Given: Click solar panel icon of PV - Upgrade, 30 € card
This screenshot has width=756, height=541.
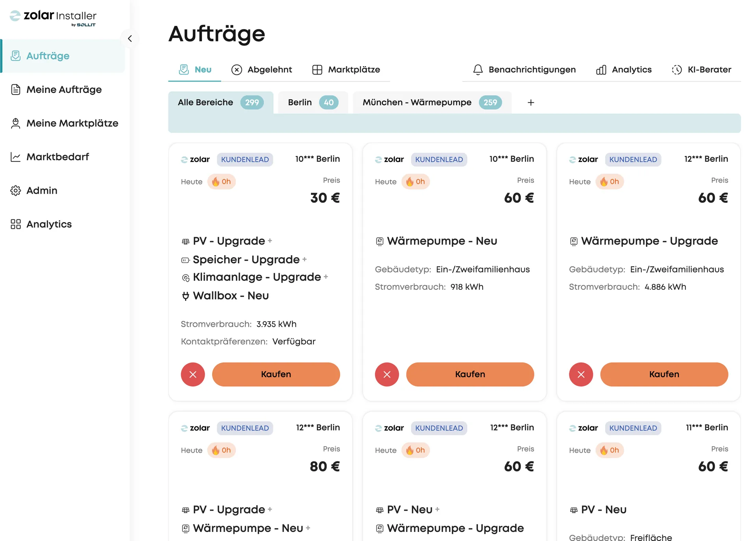Looking at the screenshot, I should (185, 241).
